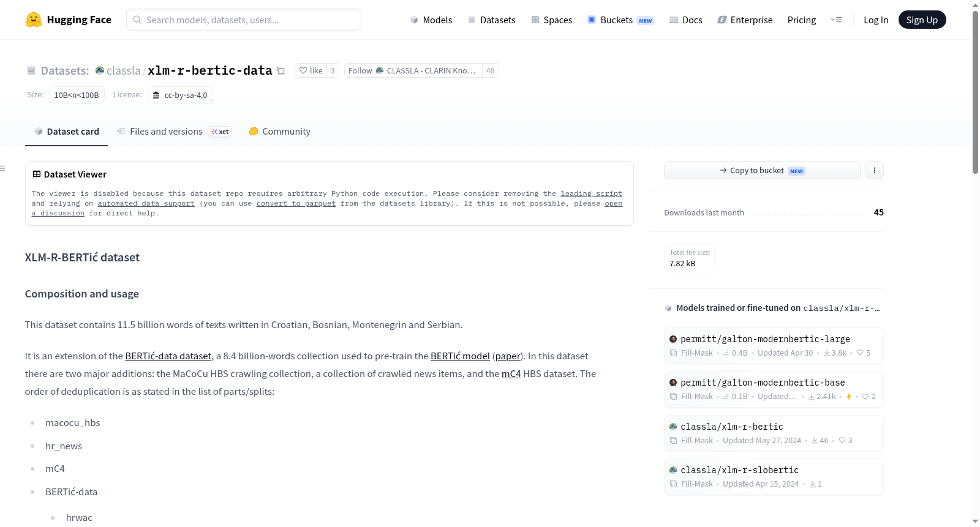The height and width of the screenshot is (527, 980).
Task: Open the Docs page
Action: click(x=686, y=20)
